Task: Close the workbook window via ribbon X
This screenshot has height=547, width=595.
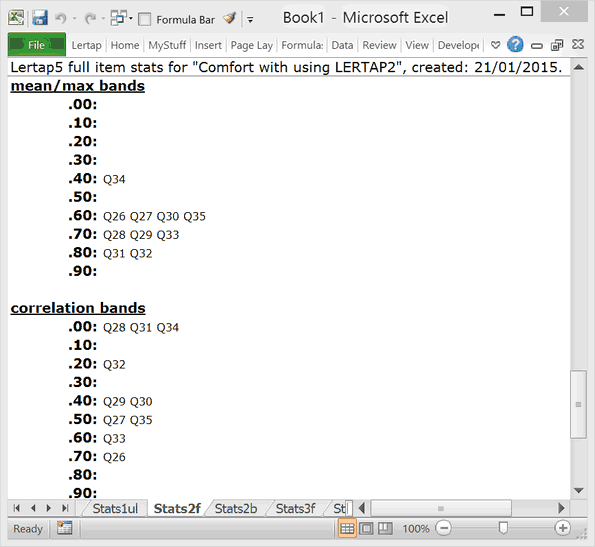Action: pyautogui.click(x=578, y=44)
